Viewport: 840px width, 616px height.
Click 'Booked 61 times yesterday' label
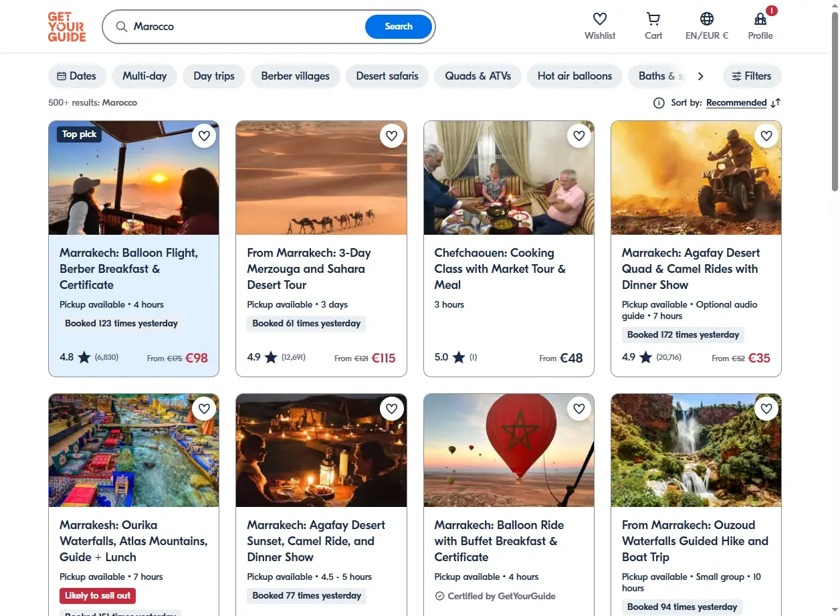(306, 324)
